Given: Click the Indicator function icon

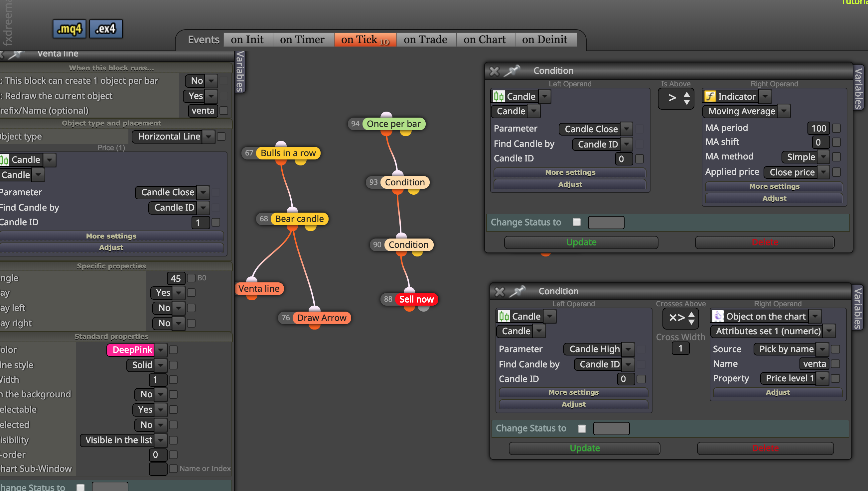Looking at the screenshot, I should coord(710,96).
